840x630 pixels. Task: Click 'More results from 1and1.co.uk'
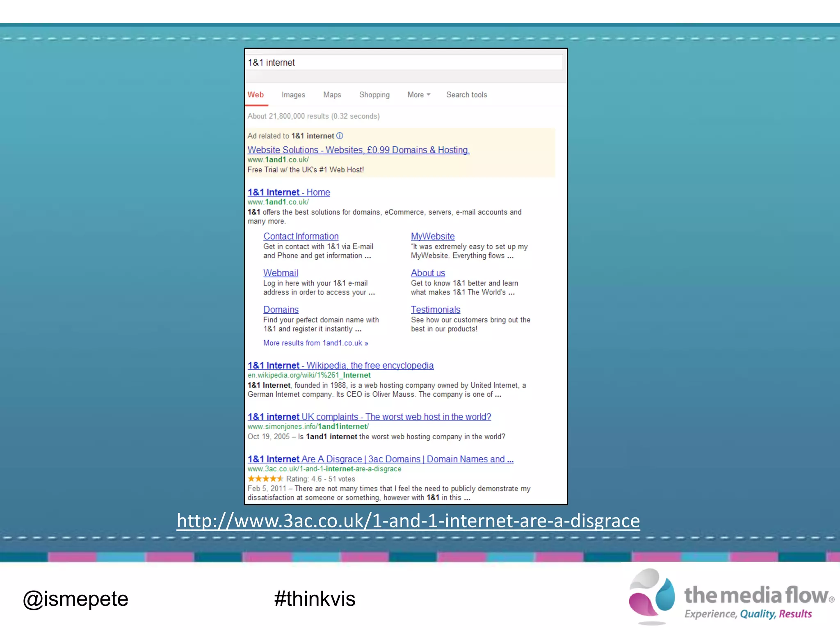click(x=316, y=343)
